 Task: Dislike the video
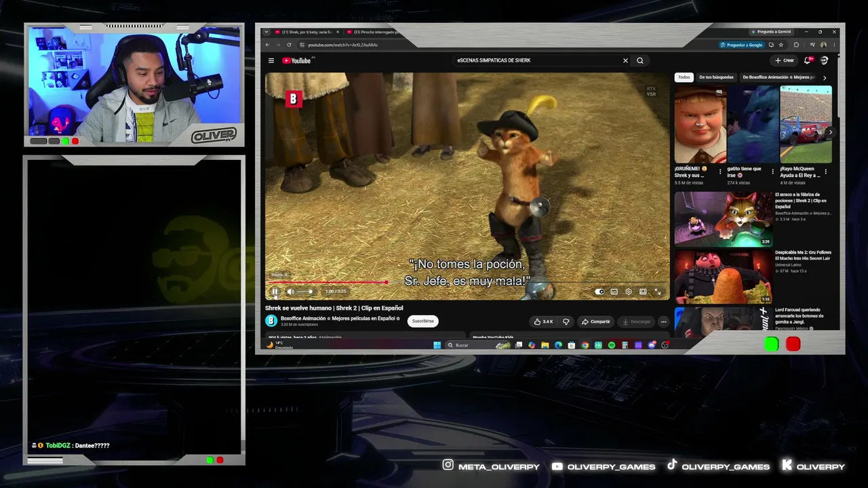[x=566, y=321]
